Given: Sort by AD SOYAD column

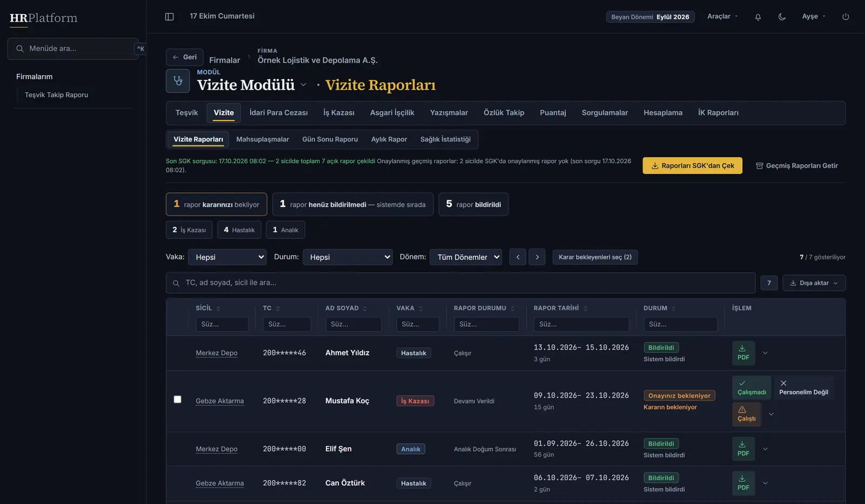Looking at the screenshot, I should (346, 308).
